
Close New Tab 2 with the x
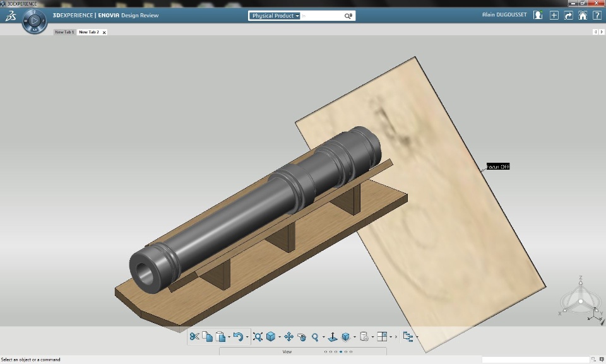click(104, 32)
